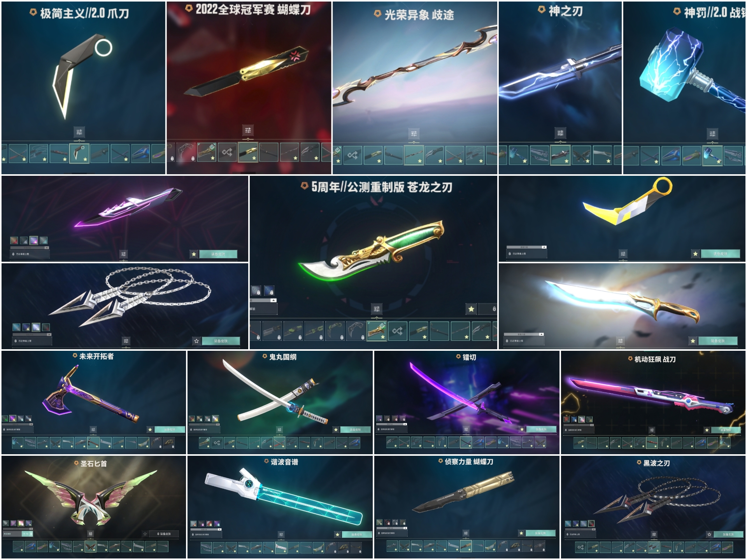Image resolution: width=747 pixels, height=560 pixels.
Task: Toggle favorite star on the silver chained kunai
Action: (x=196, y=341)
